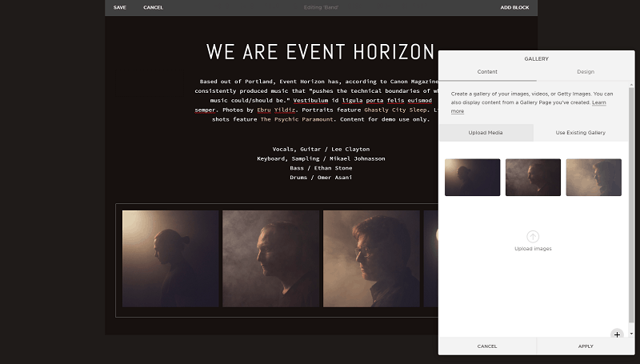640x364 pixels.
Task: Click page photo of man with glasses
Action: tap(371, 258)
